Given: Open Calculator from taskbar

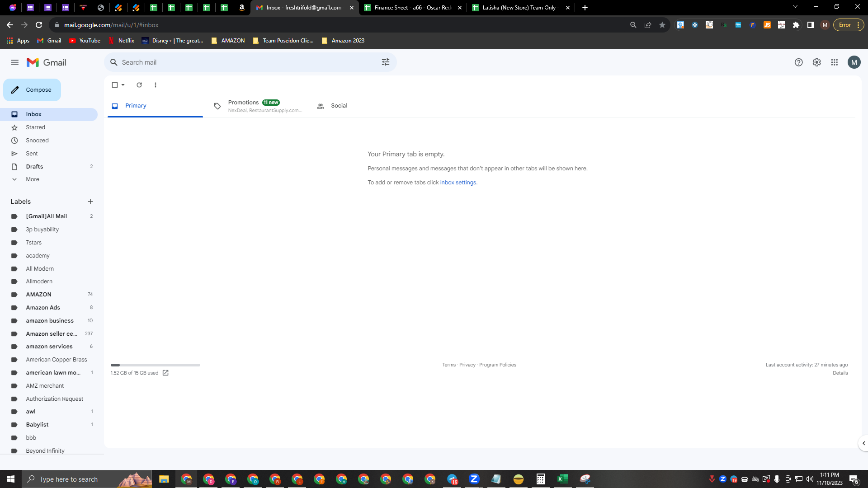Looking at the screenshot, I should coord(541,479).
